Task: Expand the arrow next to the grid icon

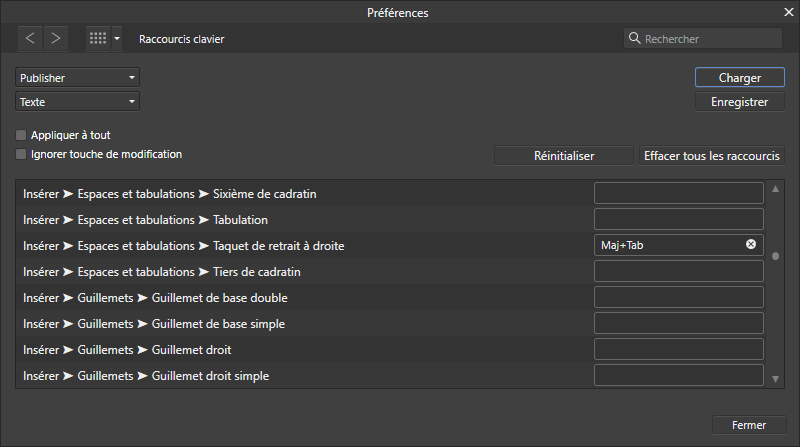Action: (117, 38)
